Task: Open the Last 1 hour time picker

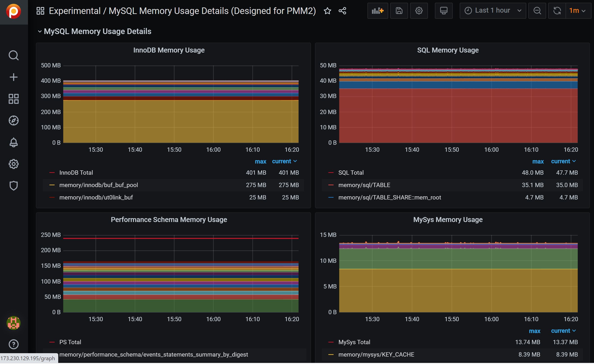Action: coord(492,11)
